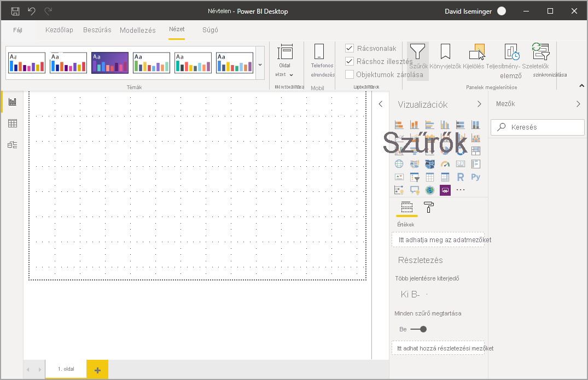Switch to Data table view in left sidebar

click(x=13, y=123)
